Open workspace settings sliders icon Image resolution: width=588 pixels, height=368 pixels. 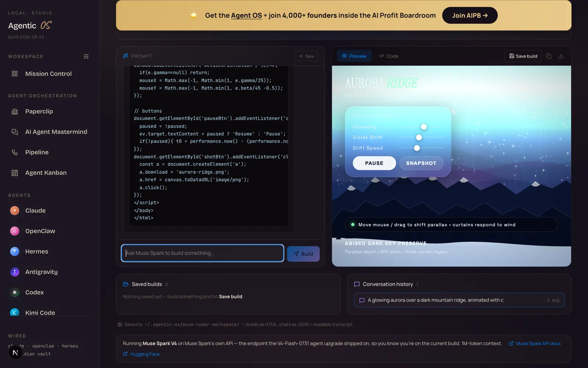[x=86, y=56]
